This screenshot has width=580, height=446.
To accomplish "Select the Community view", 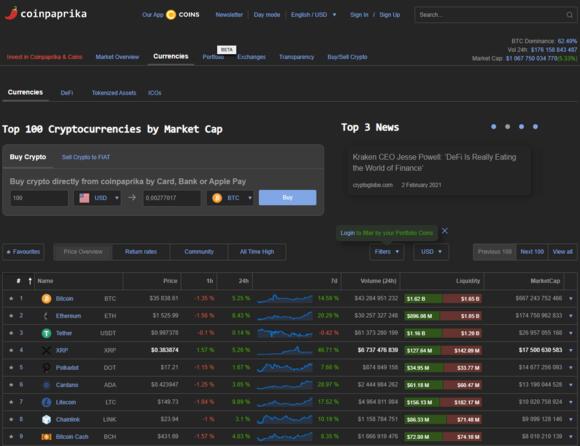I will pos(199,252).
